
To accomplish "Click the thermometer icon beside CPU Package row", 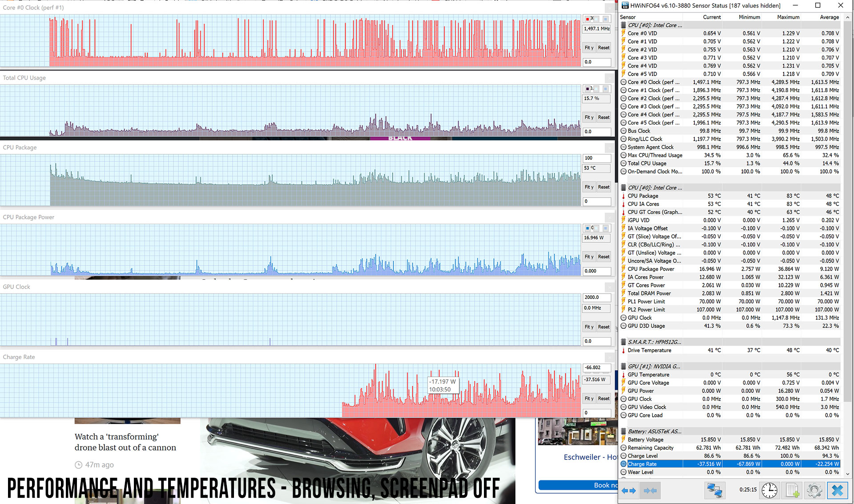I will point(624,196).
